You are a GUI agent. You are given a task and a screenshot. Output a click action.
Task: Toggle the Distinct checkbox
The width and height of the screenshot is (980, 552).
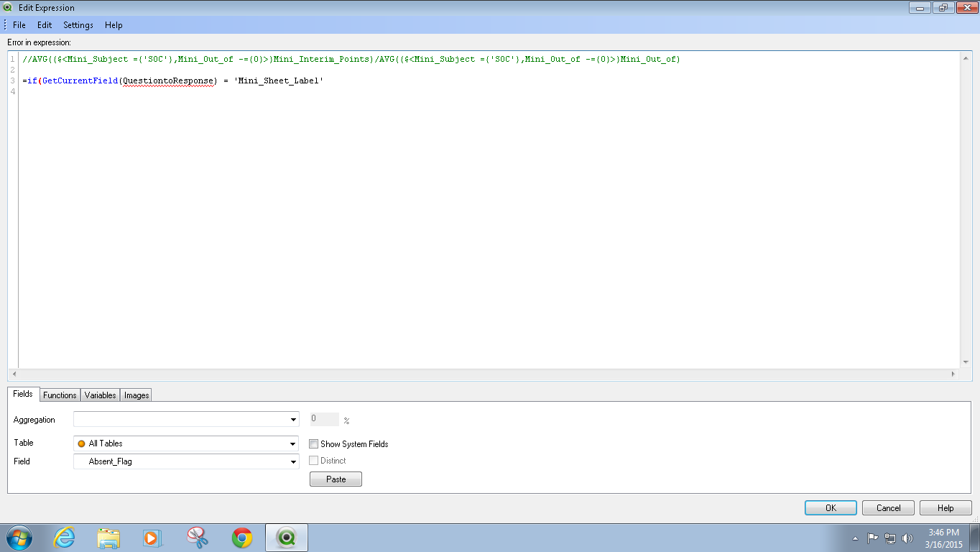click(x=314, y=461)
